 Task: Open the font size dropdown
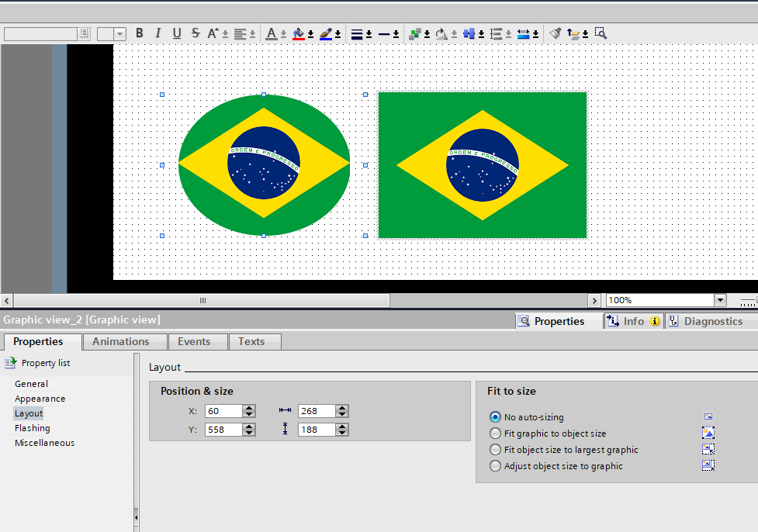pyautogui.click(x=120, y=33)
